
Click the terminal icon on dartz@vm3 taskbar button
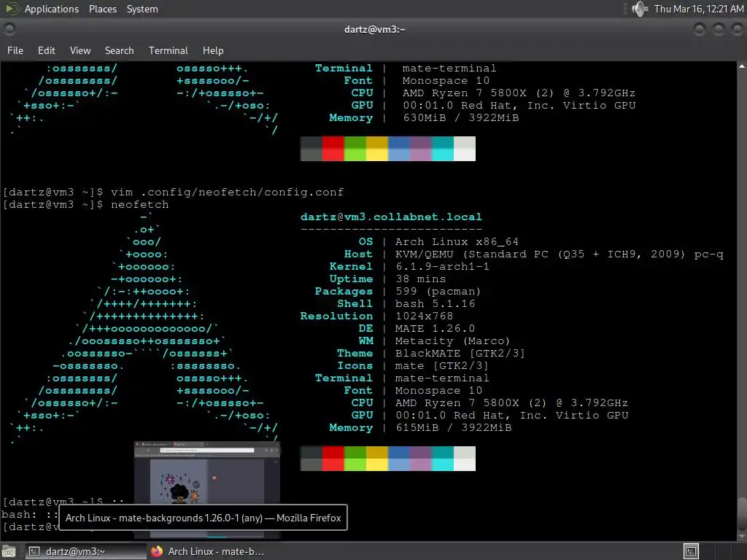coord(34,551)
